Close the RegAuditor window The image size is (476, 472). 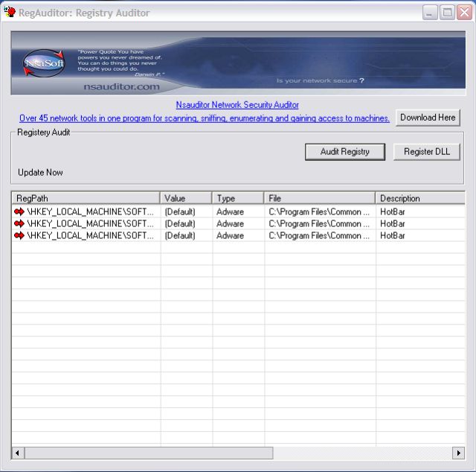[x=465, y=13]
